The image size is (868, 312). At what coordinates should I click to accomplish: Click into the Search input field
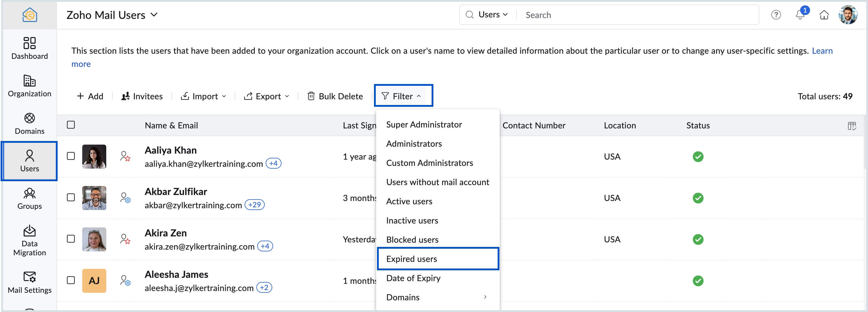637,15
